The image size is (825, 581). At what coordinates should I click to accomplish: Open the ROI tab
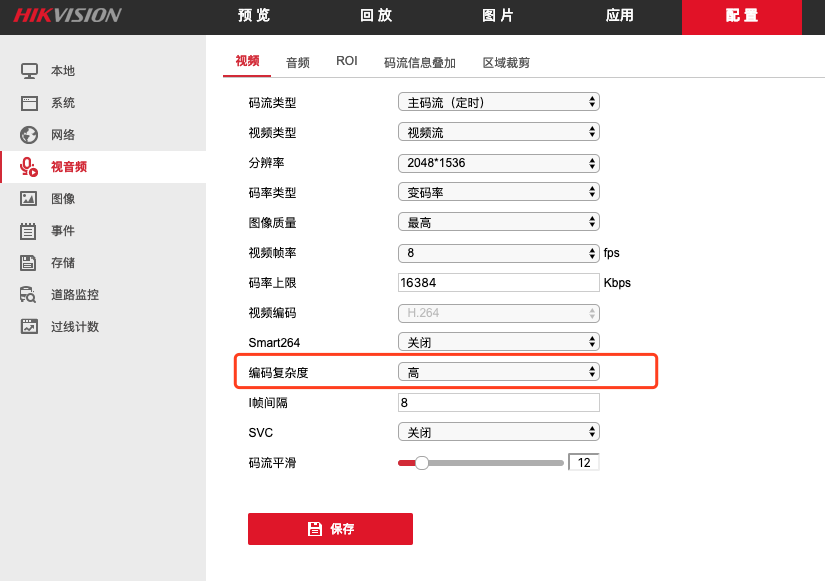tap(347, 62)
